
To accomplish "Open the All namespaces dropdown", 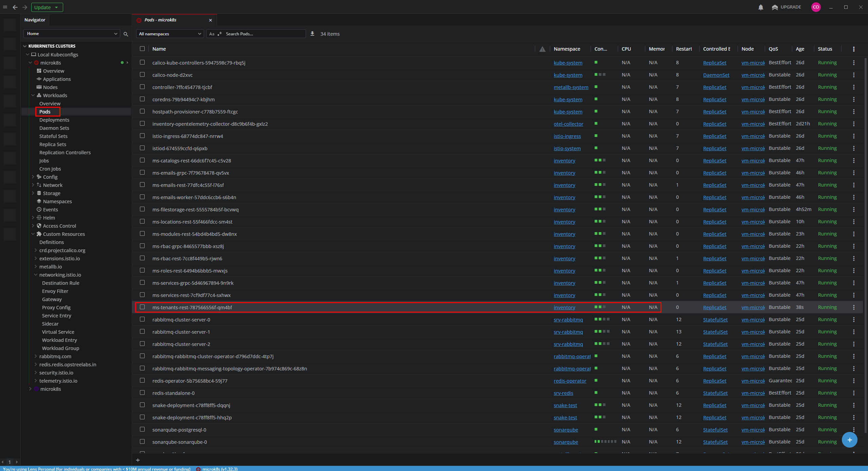I will point(170,34).
